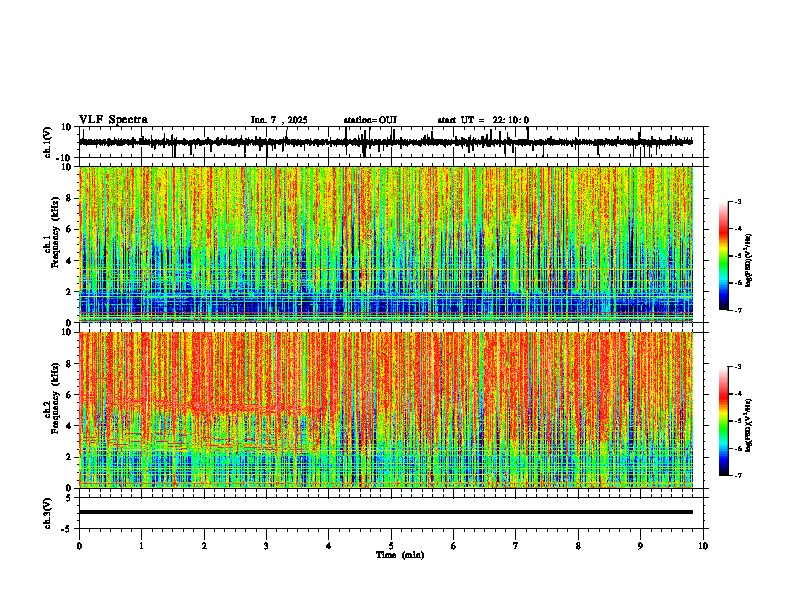
Task: Click the "2" kHz tick of ch.1 spectrogram
Action: click(x=69, y=291)
